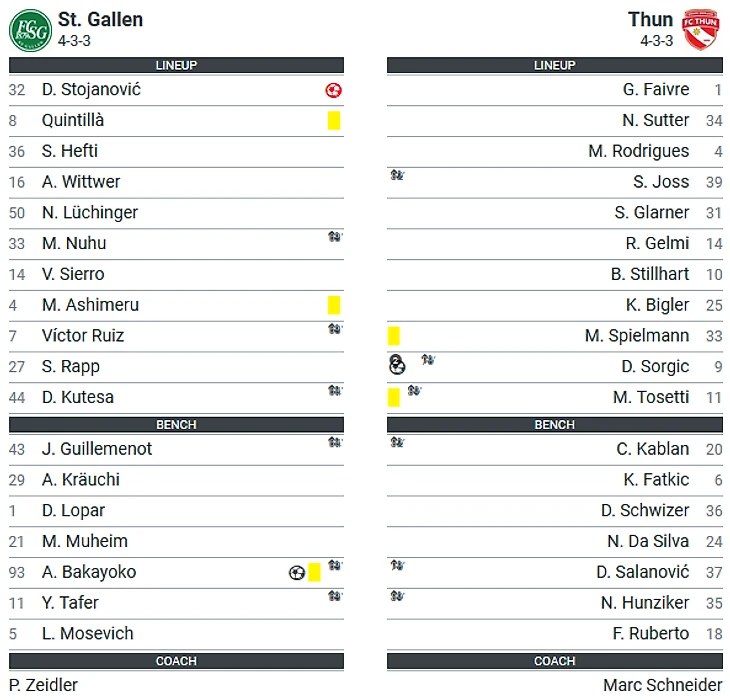
Task: Select the Thun BENCH header
Action: pyautogui.click(x=554, y=424)
